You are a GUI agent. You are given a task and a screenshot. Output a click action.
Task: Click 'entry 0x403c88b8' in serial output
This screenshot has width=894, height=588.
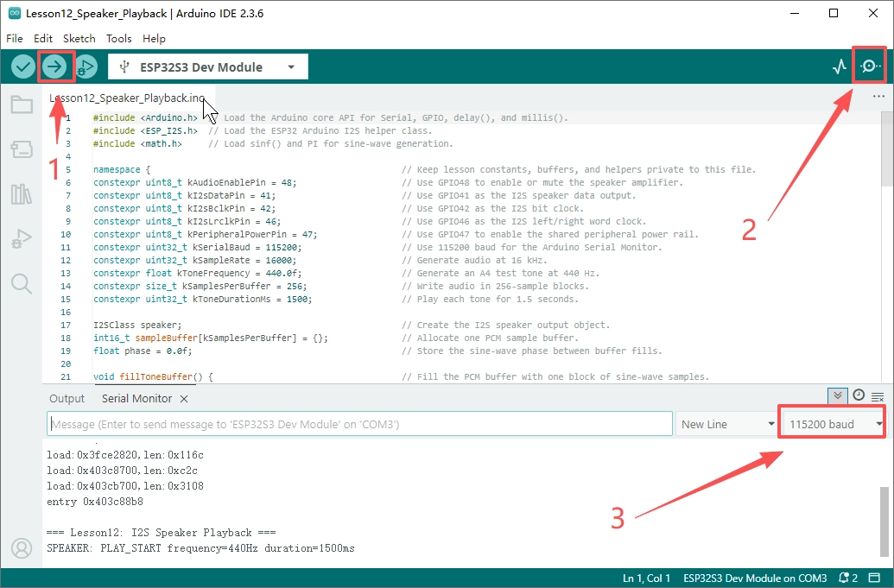(95, 502)
